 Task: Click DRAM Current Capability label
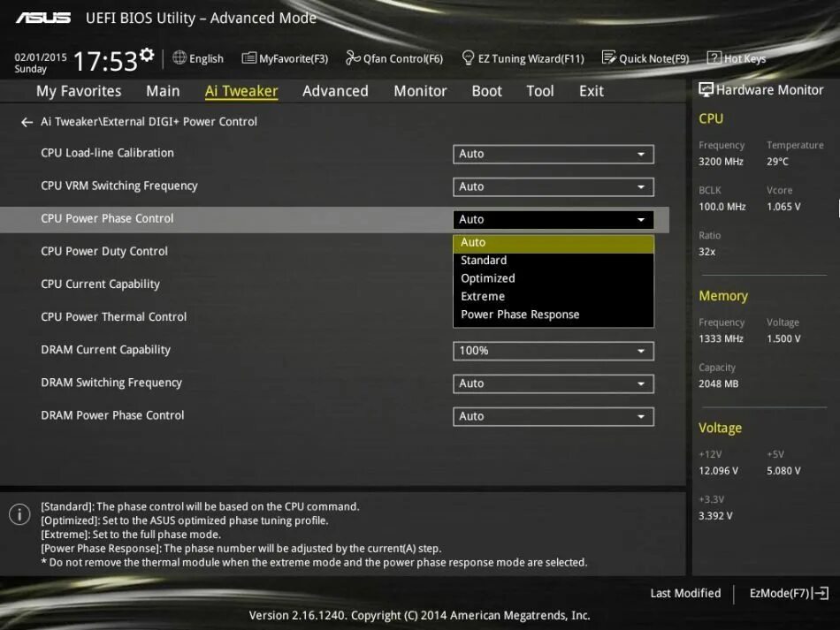tap(105, 350)
